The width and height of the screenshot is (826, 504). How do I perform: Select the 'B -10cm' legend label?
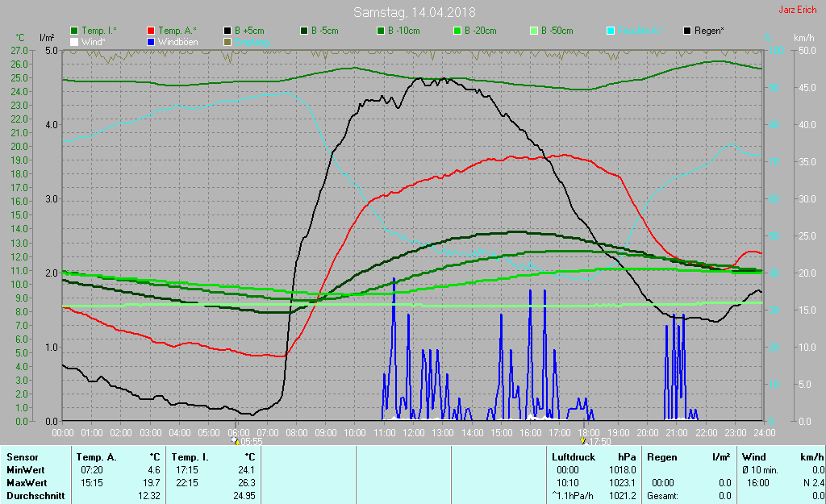point(404,31)
